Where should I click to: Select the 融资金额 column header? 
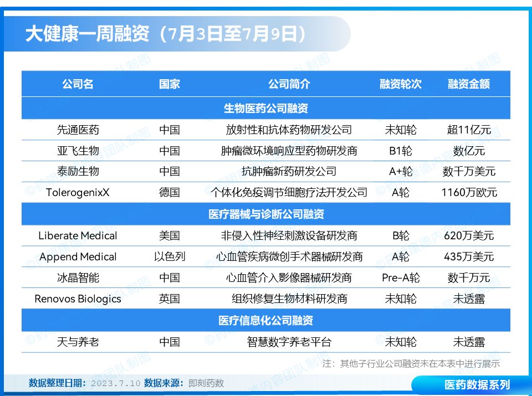point(469,84)
